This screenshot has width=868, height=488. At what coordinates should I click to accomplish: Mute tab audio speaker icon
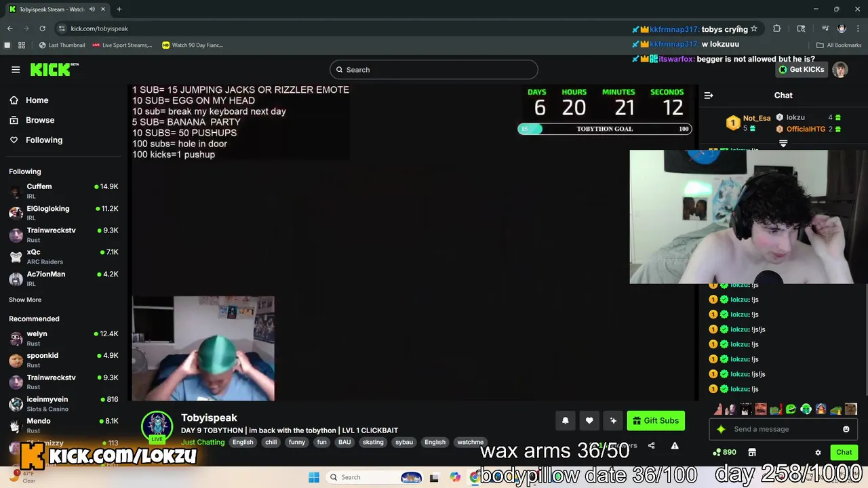click(92, 9)
